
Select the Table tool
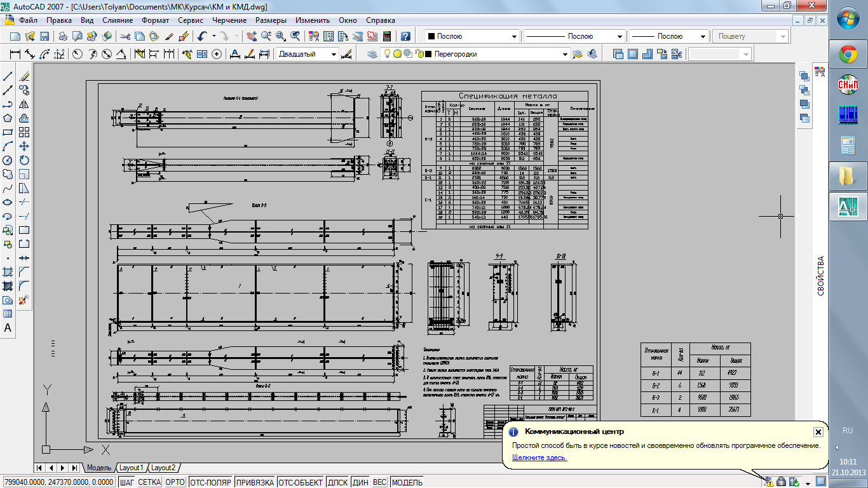point(8,314)
